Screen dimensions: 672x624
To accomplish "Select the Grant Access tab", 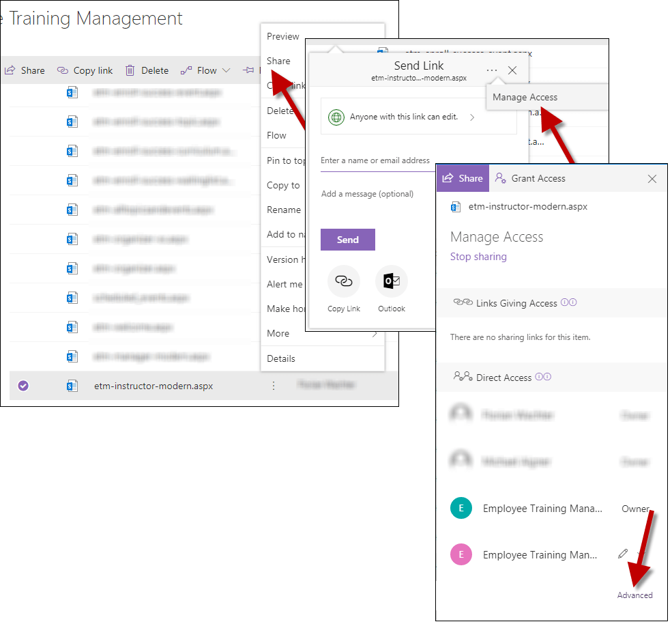I will [x=530, y=178].
